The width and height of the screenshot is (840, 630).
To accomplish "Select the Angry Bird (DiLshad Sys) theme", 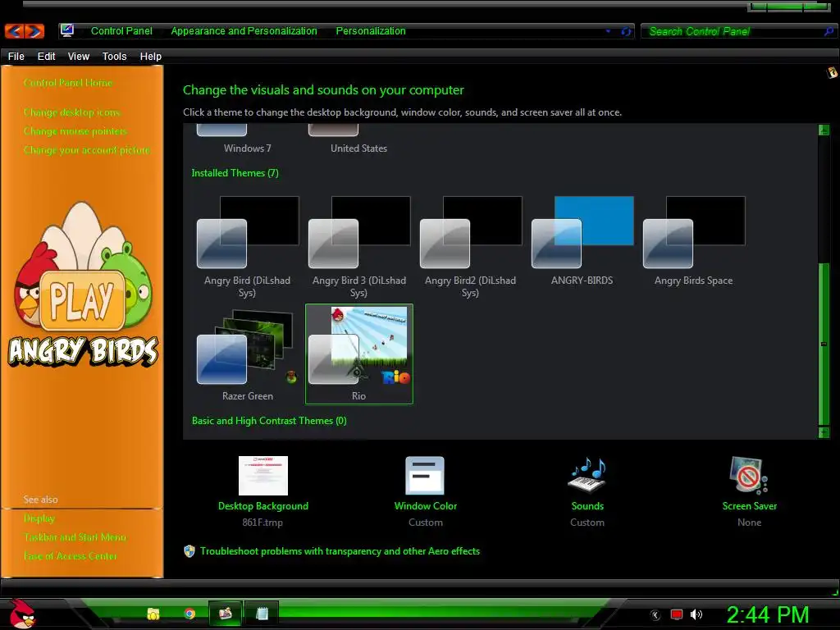I will pyautogui.click(x=248, y=246).
